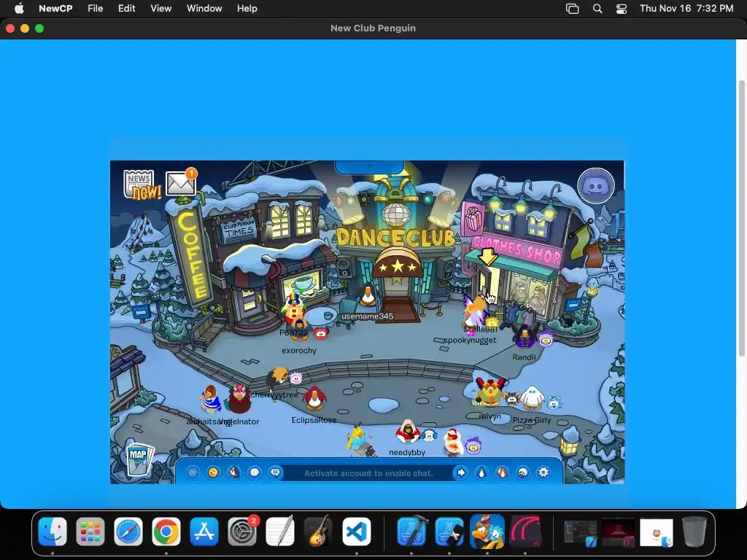
Task: Open game settings gear in the toolbar
Action: pyautogui.click(x=543, y=472)
